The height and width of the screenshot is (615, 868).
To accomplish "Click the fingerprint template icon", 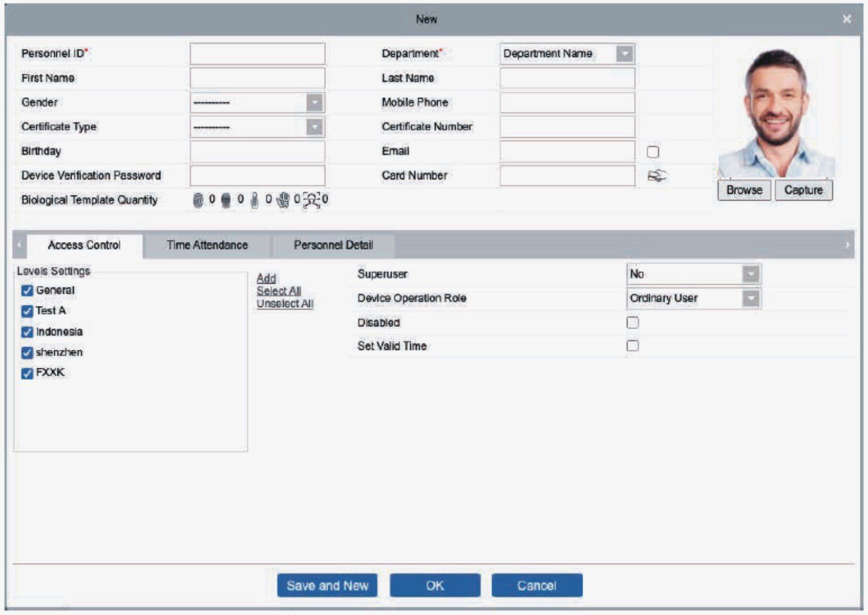I will tap(198, 200).
